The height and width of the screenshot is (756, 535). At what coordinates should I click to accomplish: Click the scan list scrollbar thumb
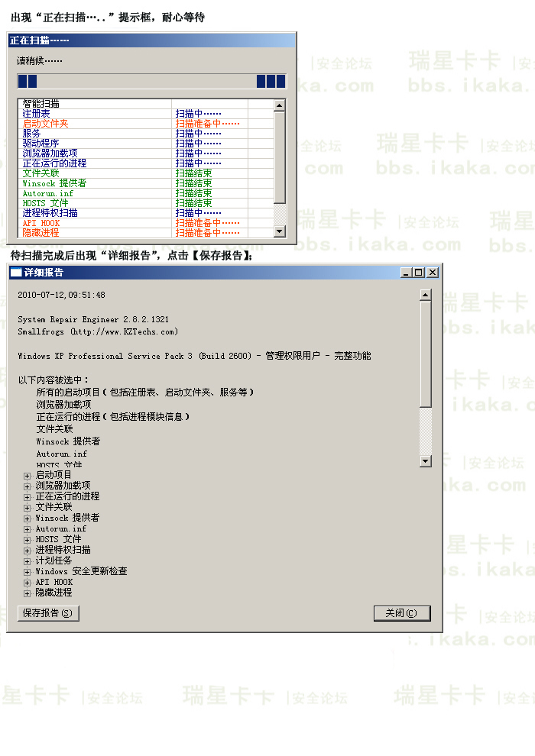[x=280, y=157]
